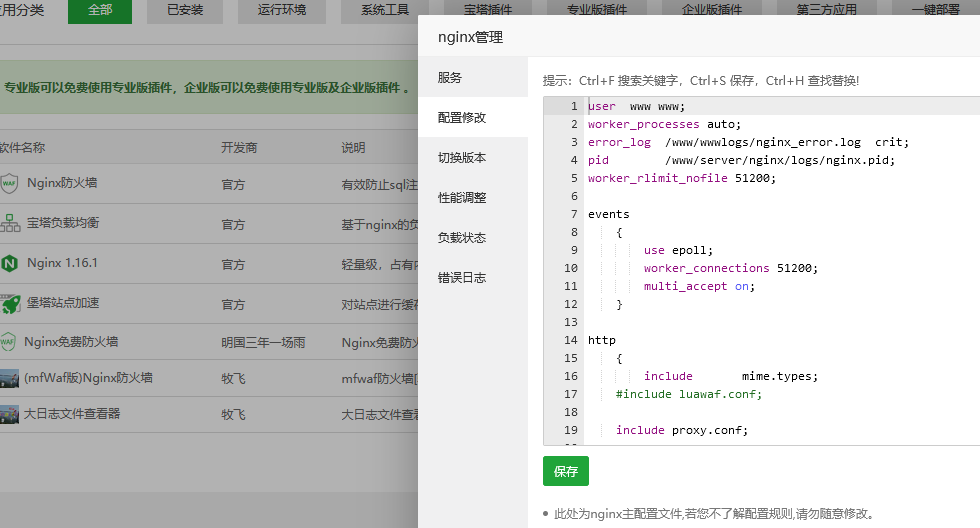
Task: Open 错误日志 in nginx管理 sidebar
Action: click(x=473, y=277)
